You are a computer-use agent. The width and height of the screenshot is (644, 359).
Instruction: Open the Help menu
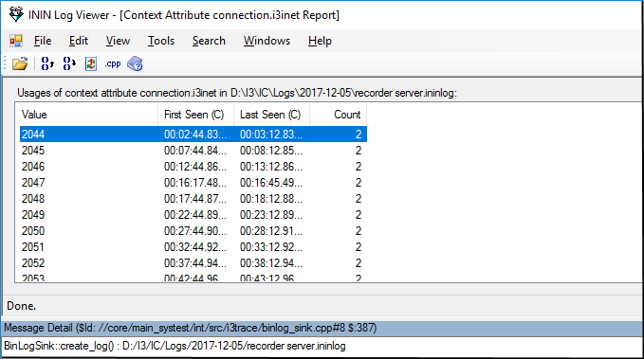pos(320,41)
